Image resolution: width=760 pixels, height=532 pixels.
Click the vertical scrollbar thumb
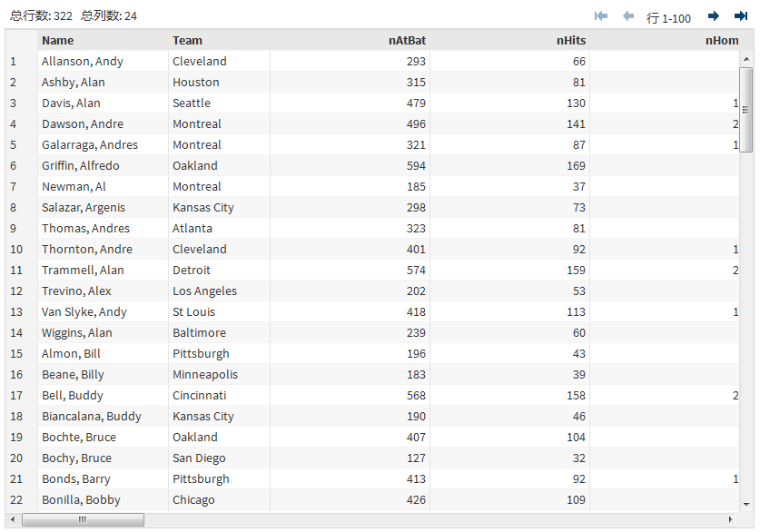click(746, 109)
